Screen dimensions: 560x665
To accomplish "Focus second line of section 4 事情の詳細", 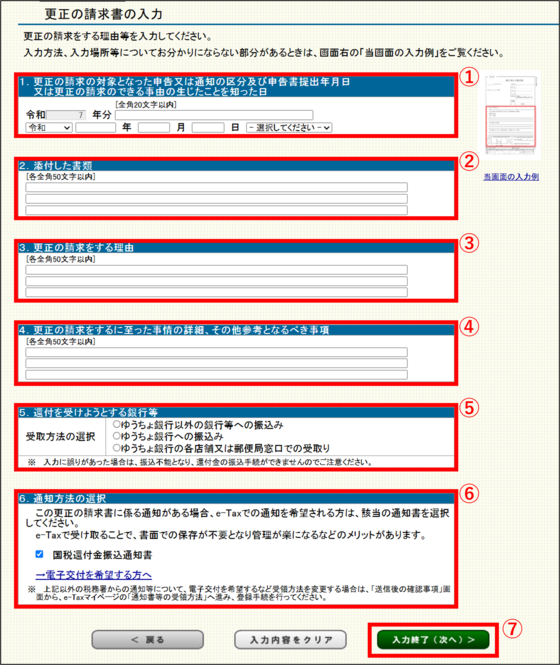I will click(x=216, y=363).
